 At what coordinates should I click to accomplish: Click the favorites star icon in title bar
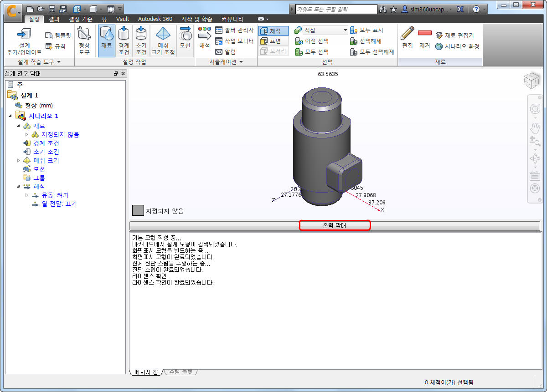(x=394, y=9)
